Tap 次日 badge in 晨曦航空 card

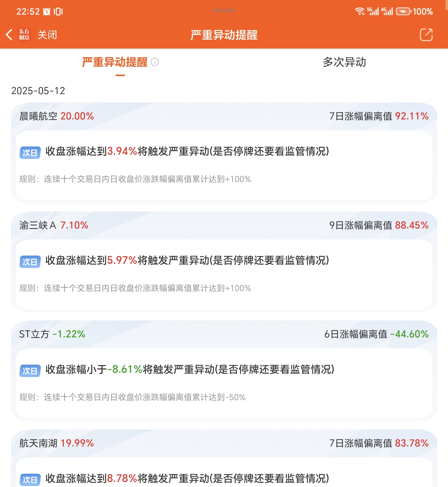pyautogui.click(x=30, y=152)
